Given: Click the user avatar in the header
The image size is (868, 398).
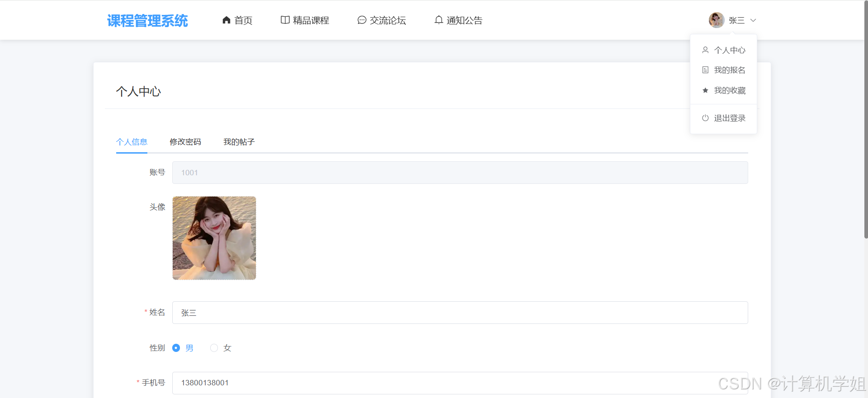Looking at the screenshot, I should coord(717,20).
